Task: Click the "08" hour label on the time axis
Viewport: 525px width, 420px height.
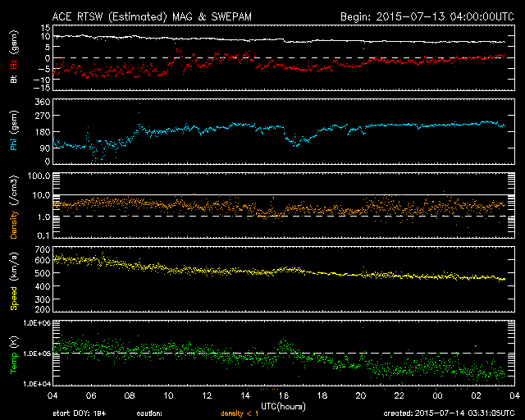Action: [130, 396]
